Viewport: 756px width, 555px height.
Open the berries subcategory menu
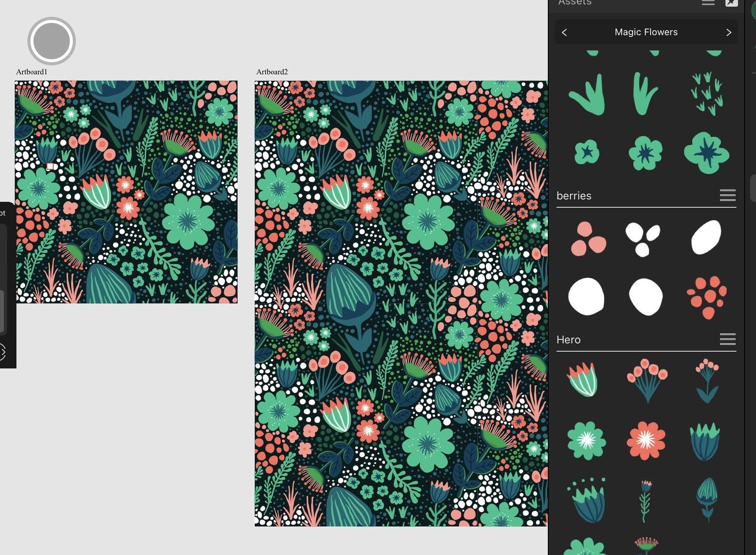pyautogui.click(x=727, y=195)
